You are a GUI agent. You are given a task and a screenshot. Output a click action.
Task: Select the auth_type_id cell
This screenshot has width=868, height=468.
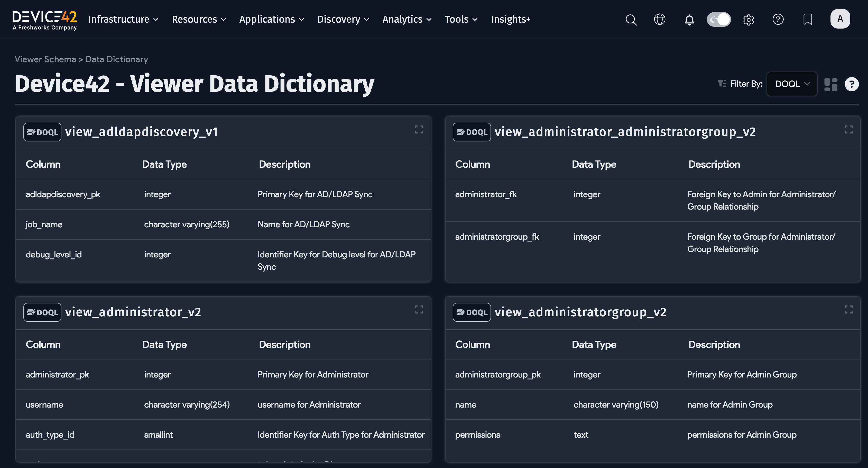click(50, 435)
